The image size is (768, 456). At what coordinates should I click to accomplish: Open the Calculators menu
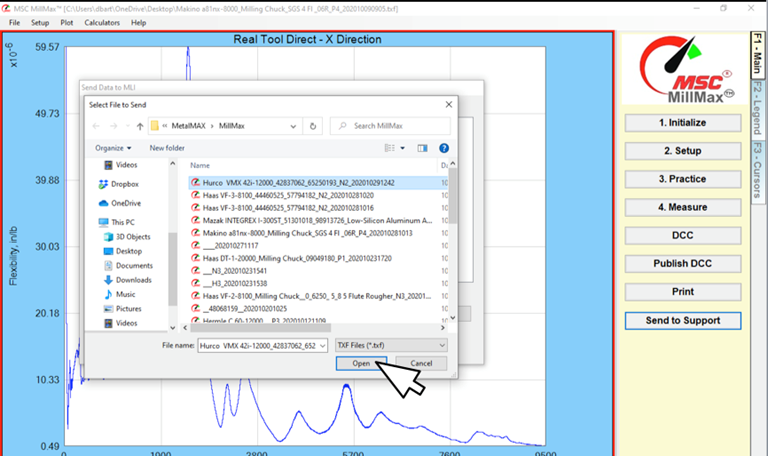point(102,23)
